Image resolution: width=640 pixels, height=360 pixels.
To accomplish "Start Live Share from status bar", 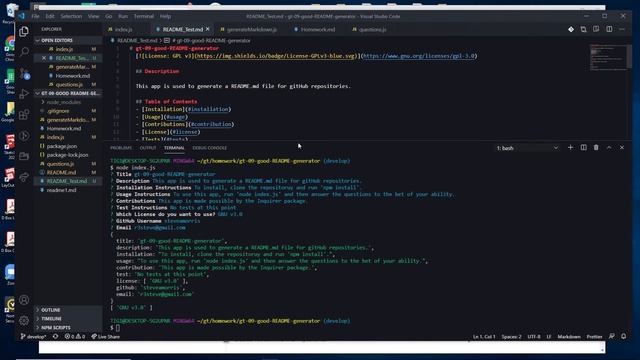I will pyautogui.click(x=105, y=337).
